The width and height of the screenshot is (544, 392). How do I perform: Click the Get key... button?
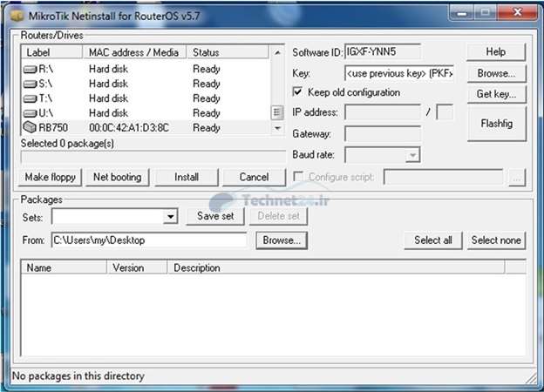click(x=496, y=94)
